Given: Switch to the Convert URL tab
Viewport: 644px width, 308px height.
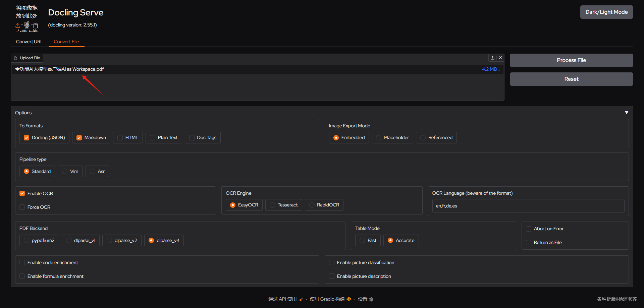Looking at the screenshot, I should pos(30,42).
